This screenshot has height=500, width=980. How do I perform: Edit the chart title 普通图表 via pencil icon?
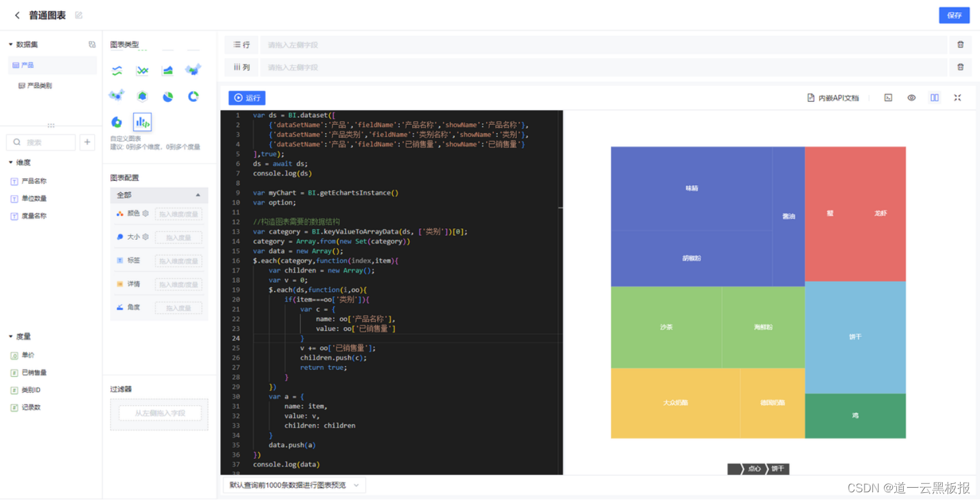tap(79, 15)
